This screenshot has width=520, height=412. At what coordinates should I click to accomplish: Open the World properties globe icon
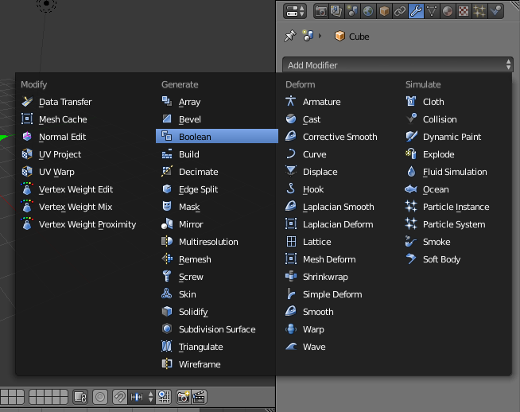[368, 11]
